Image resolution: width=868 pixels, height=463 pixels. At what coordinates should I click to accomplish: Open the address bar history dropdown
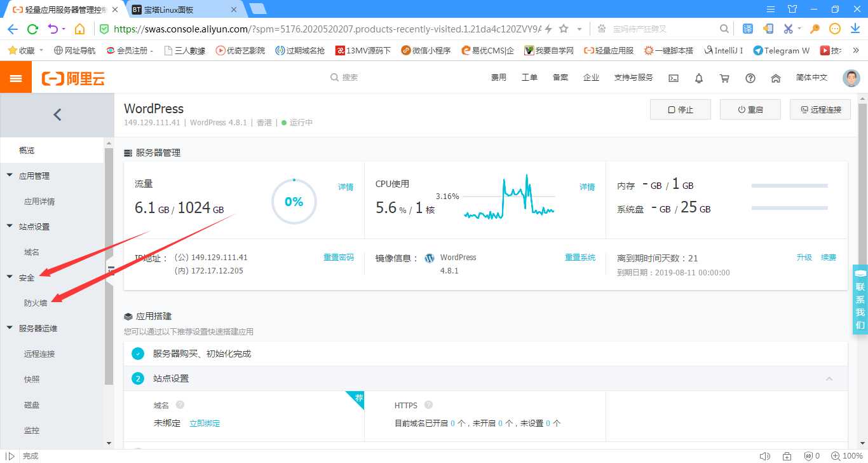(580, 29)
